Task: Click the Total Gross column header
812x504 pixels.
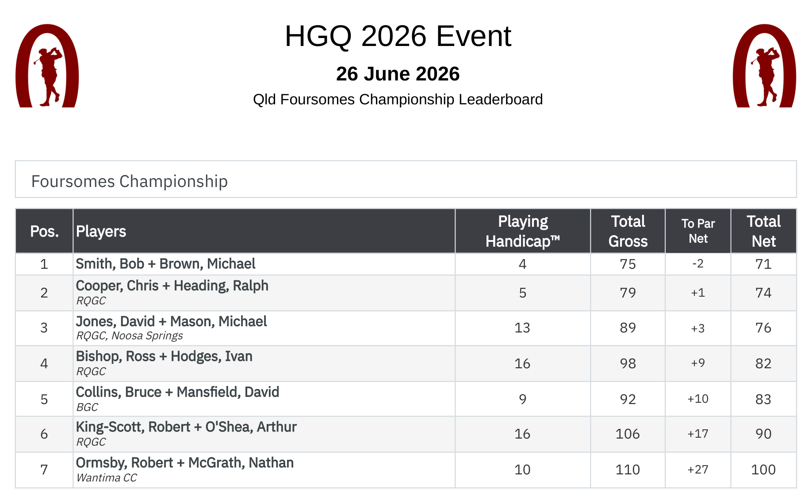Action: pos(628,231)
